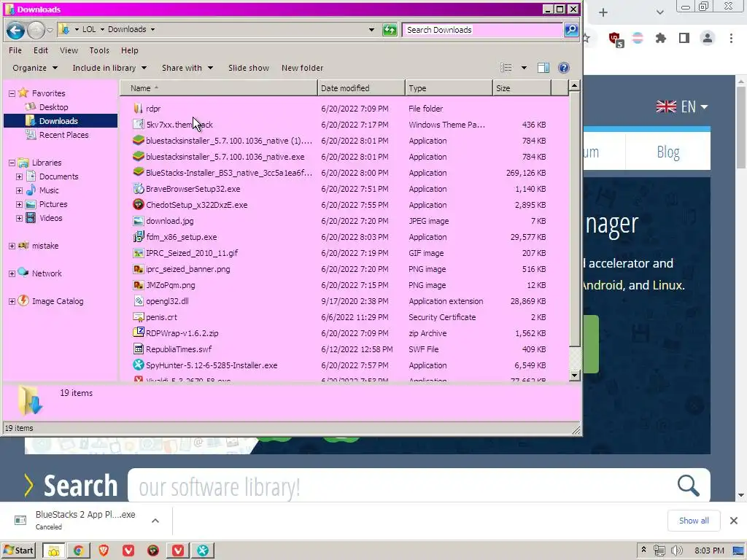Open Chrome from the taskbar

click(79, 551)
